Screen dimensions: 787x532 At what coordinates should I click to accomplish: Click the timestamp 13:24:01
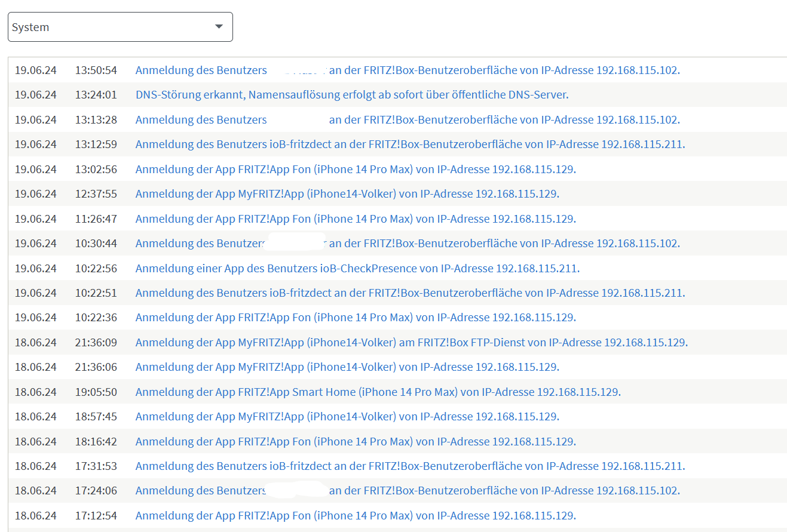click(96, 95)
